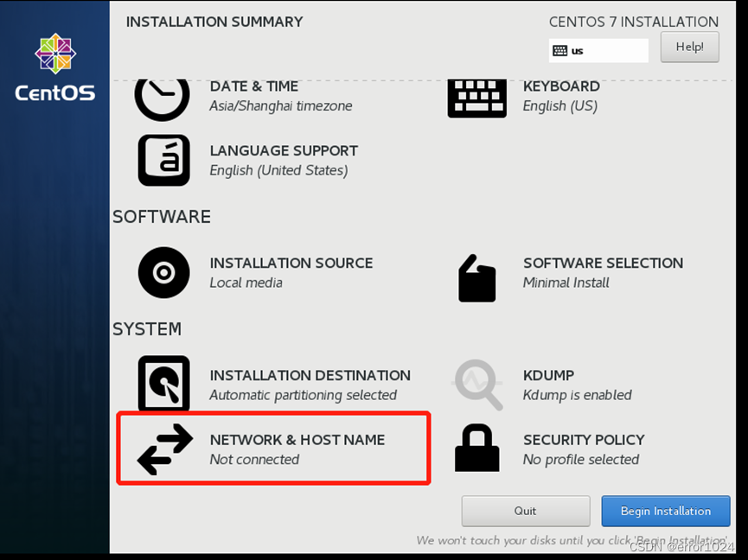Click the 'Kdump is enabled' text
The image size is (748, 560).
578,395
